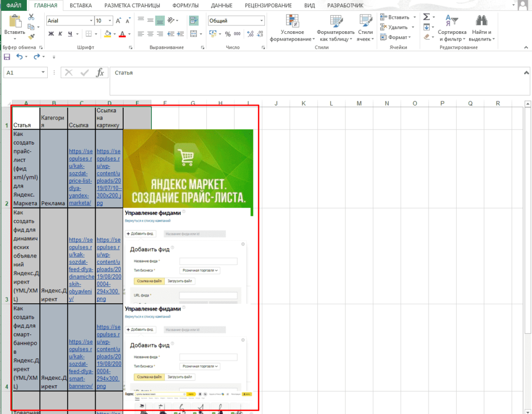Decrease the cell indent
The height and width of the screenshot is (414, 532).
click(170, 34)
